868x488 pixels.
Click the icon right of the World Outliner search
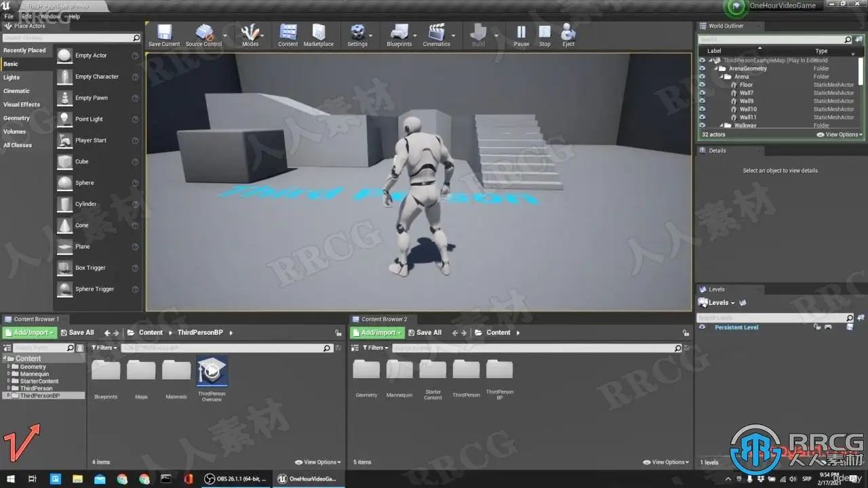pos(860,40)
